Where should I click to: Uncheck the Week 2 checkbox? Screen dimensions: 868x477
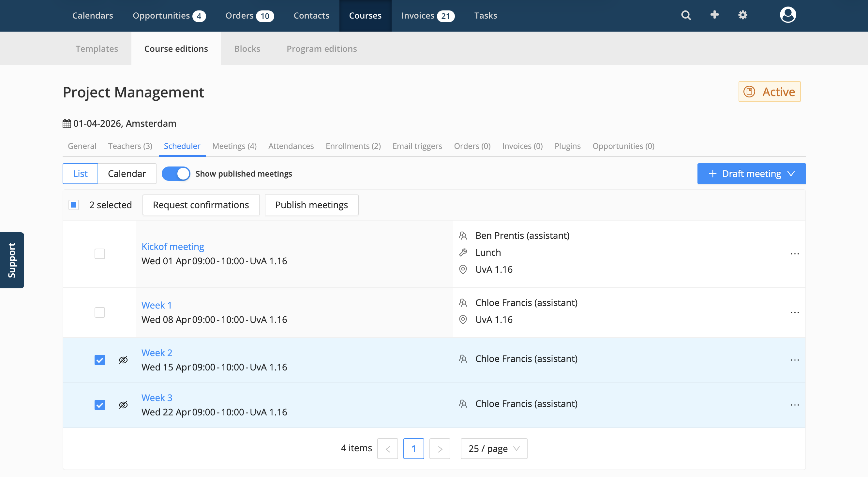pyautogui.click(x=100, y=360)
